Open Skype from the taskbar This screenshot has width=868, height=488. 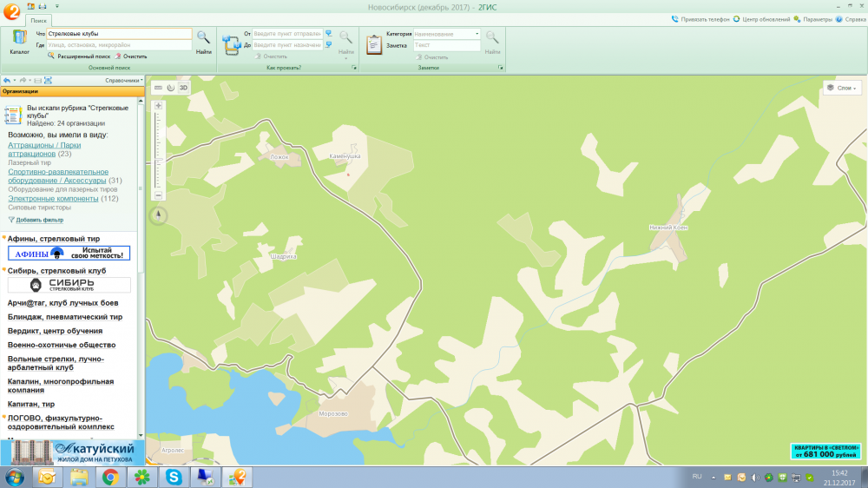click(174, 477)
